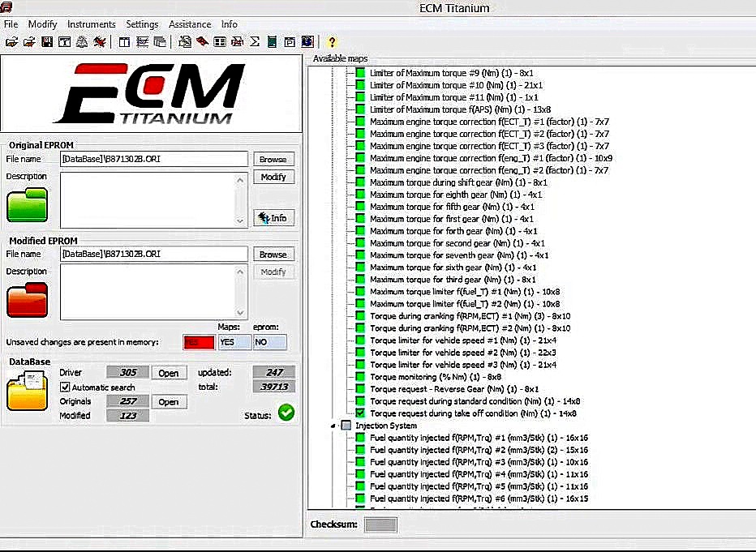Click the red Modified EPROM folder icon
Screen dimensions: 756x552
pos(27,300)
